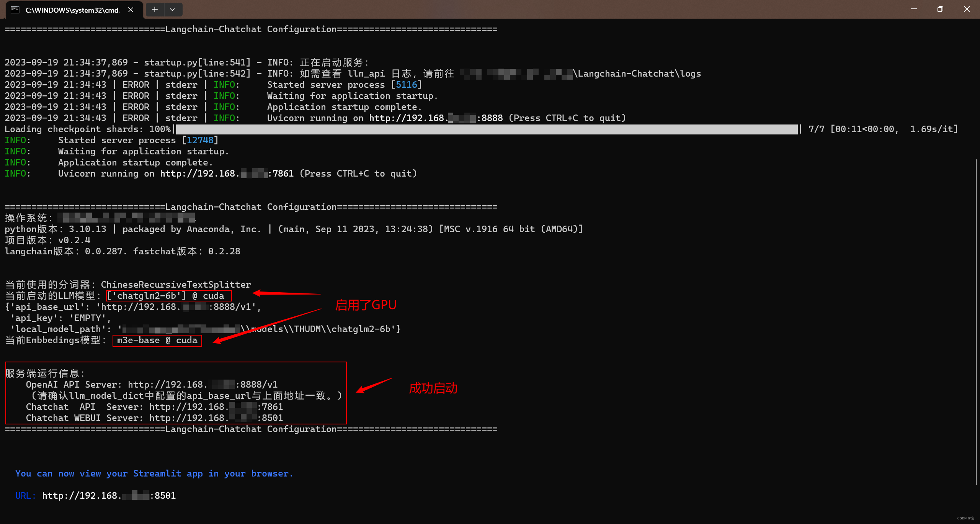Viewport: 980px width, 524px height.
Task: Expand the new tab profile dropdown
Action: [x=172, y=10]
